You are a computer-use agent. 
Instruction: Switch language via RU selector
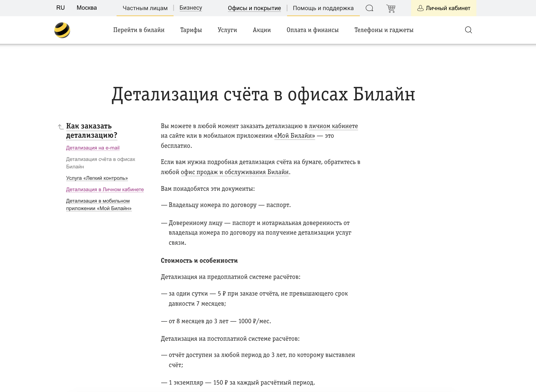pos(60,8)
